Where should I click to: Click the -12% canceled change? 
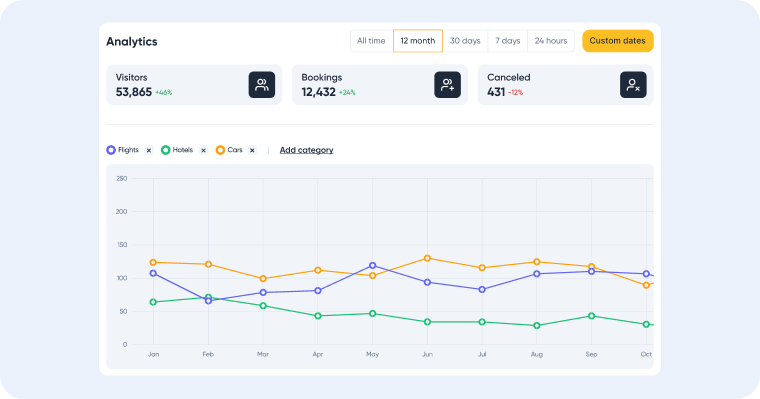(x=515, y=93)
